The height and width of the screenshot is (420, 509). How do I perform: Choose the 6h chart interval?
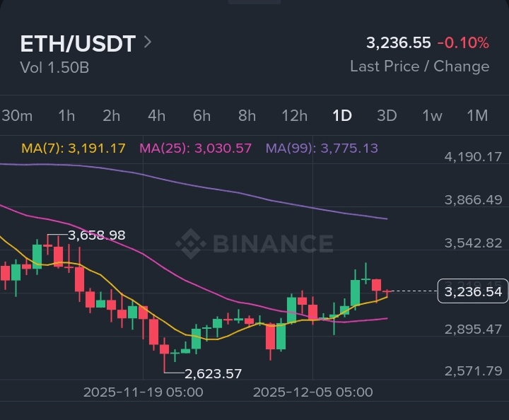[201, 115]
